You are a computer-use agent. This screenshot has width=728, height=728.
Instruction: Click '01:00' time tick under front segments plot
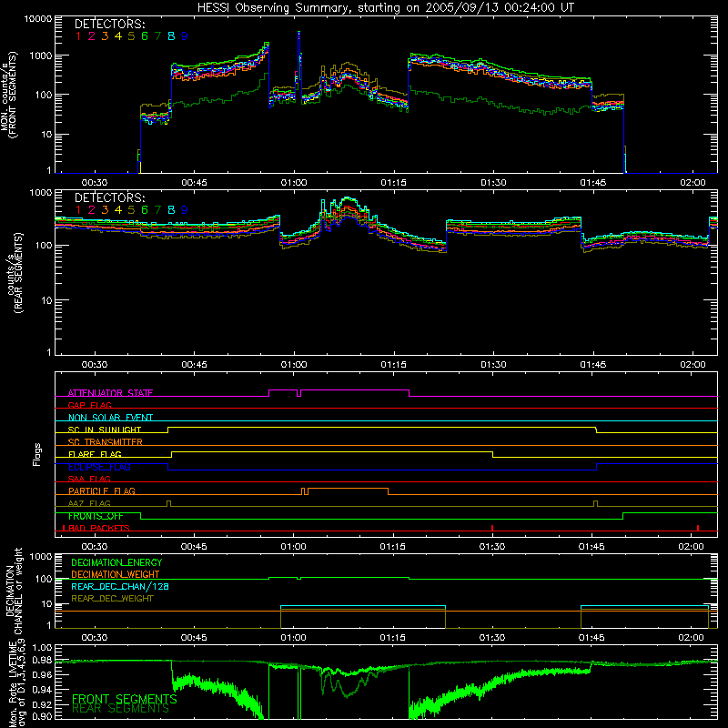pos(294,183)
